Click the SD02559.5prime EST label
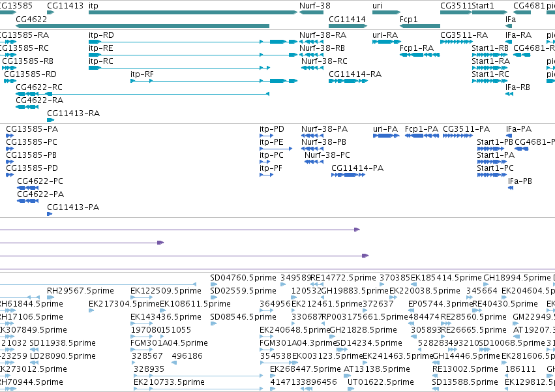Screen dimensions: 555x392 243,291
